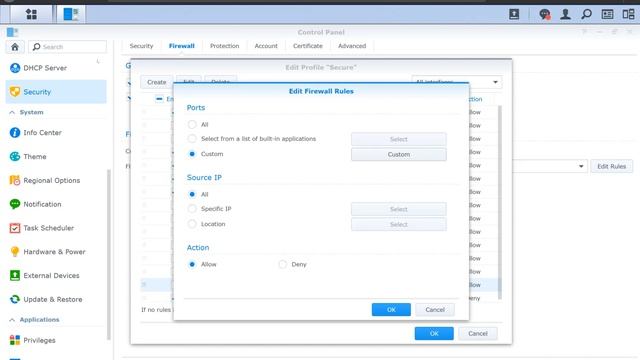This screenshot has height=360, width=640.
Task: Click the Custom ports button
Action: [x=399, y=154]
